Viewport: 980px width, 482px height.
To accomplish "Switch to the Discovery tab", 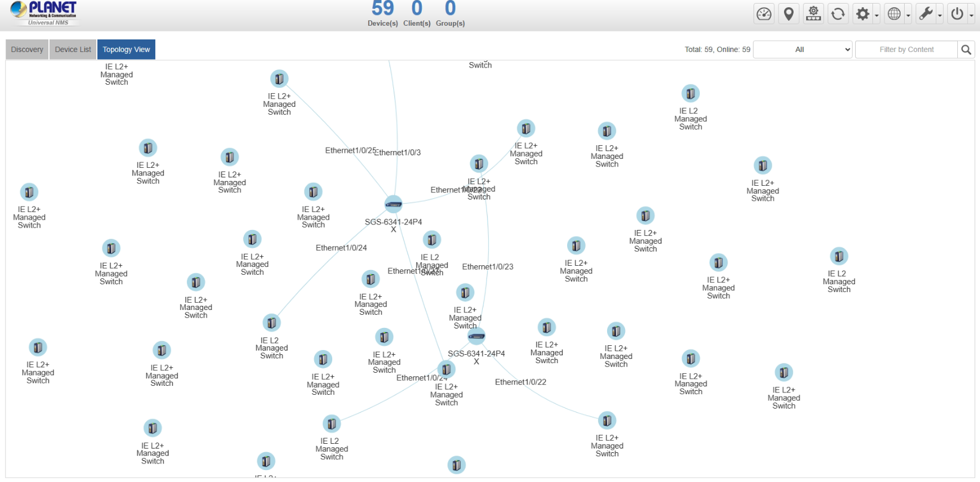I will [27, 50].
